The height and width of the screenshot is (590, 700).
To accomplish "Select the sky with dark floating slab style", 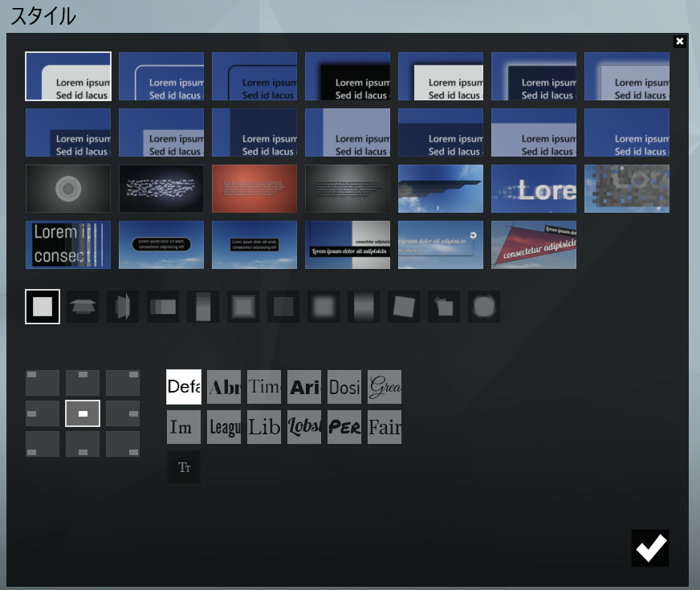I will tap(441, 189).
